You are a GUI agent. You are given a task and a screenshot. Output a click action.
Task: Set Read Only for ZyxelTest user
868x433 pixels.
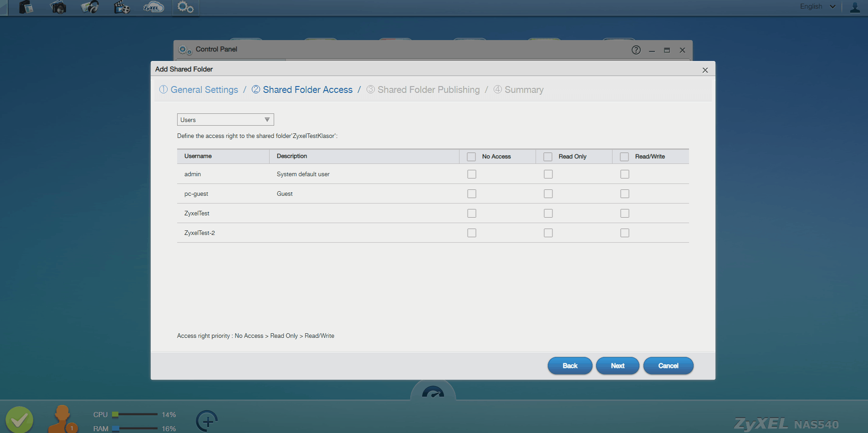point(548,214)
